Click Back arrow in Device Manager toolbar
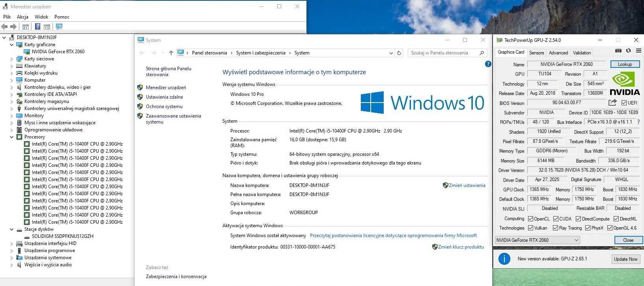Viewport: 644px width, 286px height. coord(4,26)
